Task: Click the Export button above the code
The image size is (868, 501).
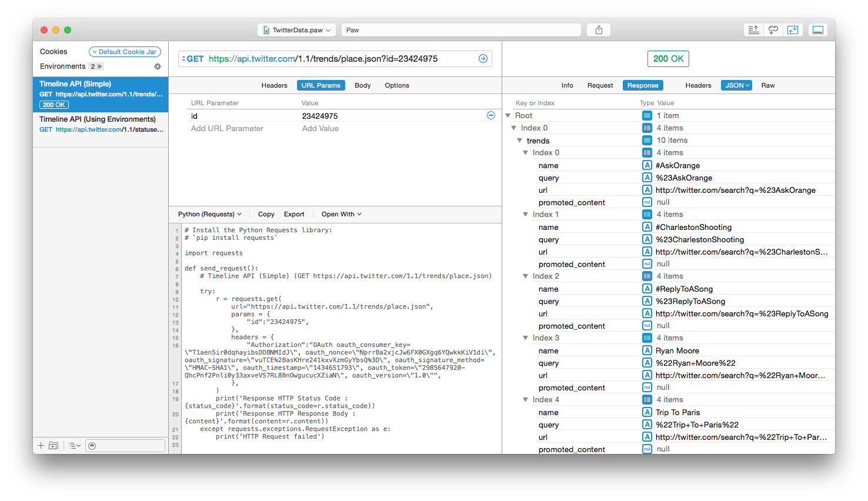Action: tap(294, 214)
